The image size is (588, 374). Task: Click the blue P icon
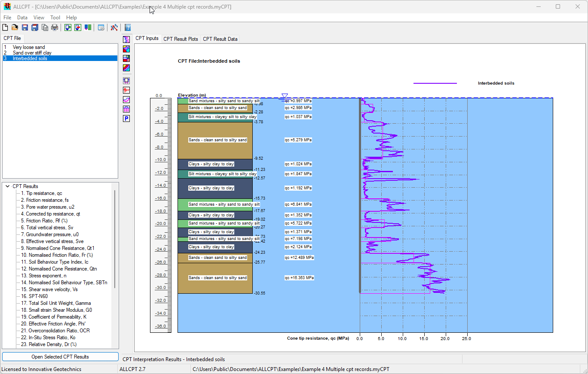126,119
